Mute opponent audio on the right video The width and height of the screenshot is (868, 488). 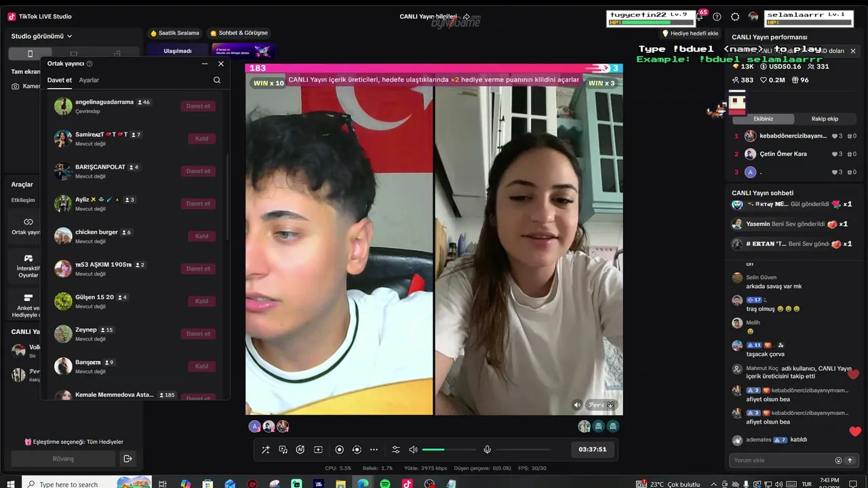coord(577,405)
